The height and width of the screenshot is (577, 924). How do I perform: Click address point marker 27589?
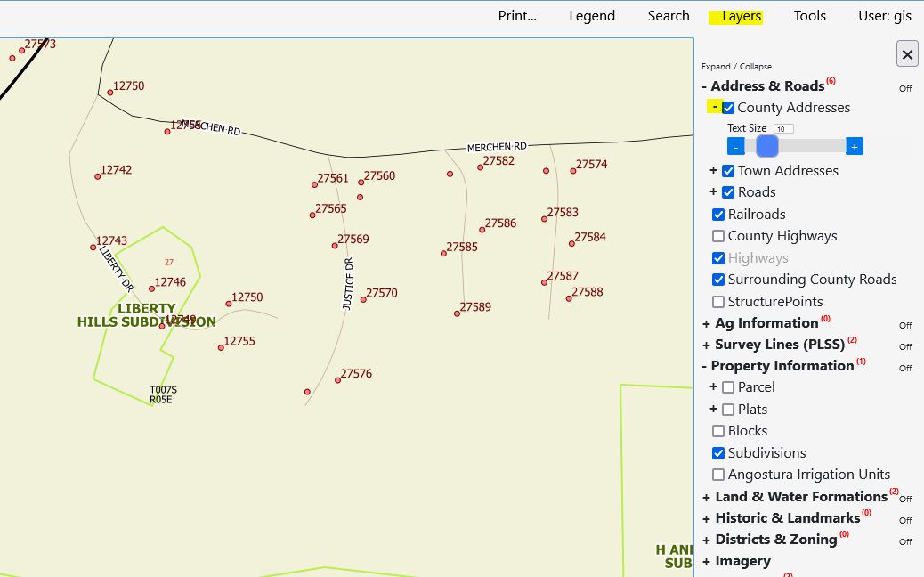click(457, 313)
